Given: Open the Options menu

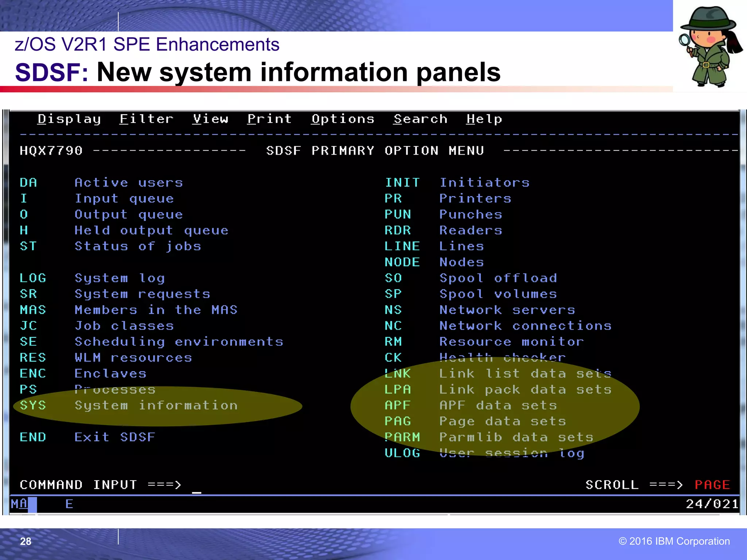Looking at the screenshot, I should pyautogui.click(x=343, y=119).
